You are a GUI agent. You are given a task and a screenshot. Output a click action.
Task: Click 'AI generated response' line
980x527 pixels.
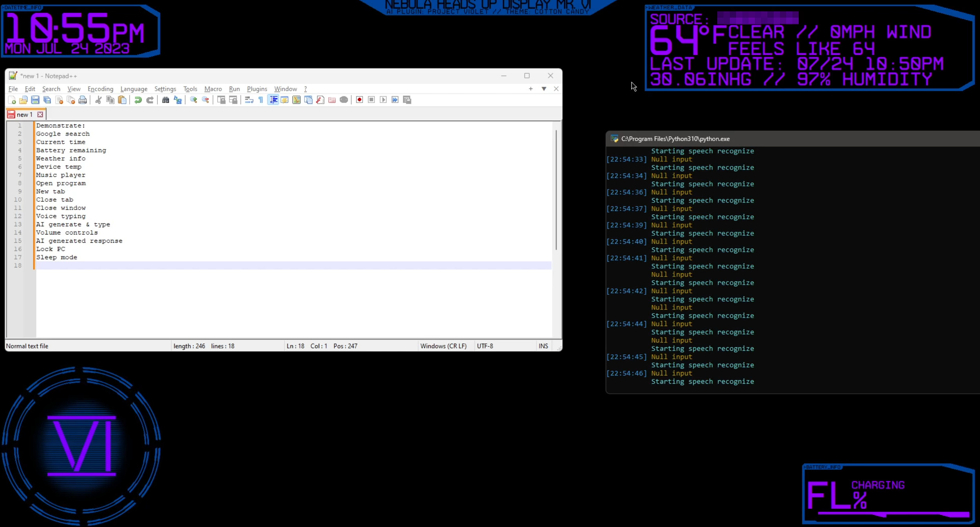(x=79, y=241)
